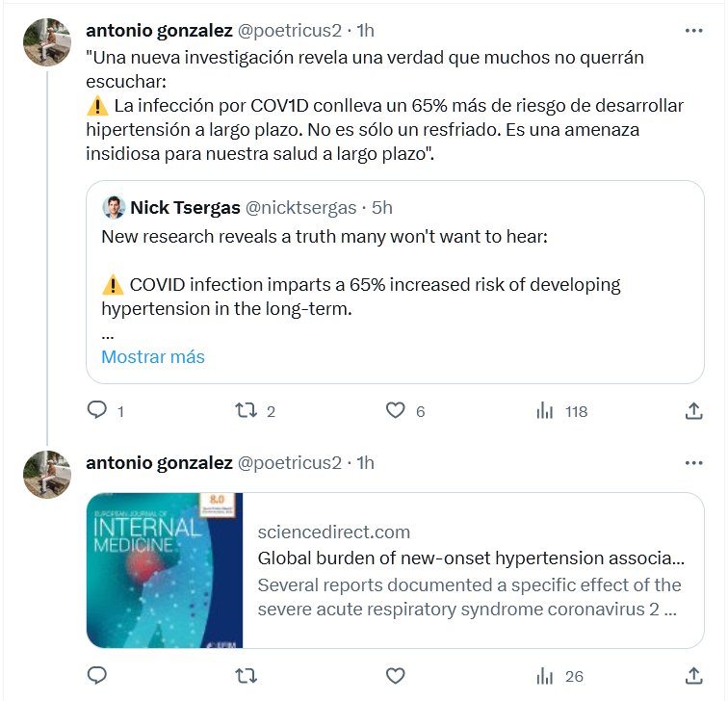View analytics showing 26 views
Screen dimensions: 728x701
pyautogui.click(x=545, y=676)
